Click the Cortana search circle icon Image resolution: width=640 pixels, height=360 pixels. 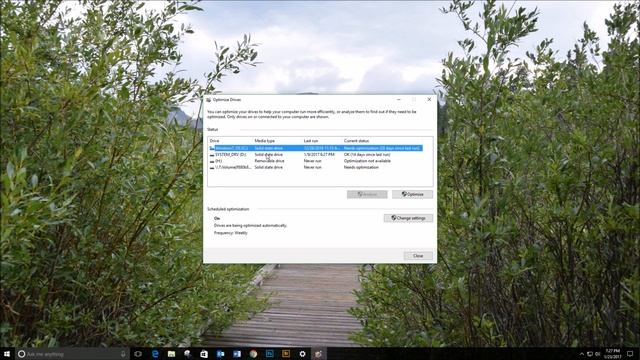click(x=22, y=354)
